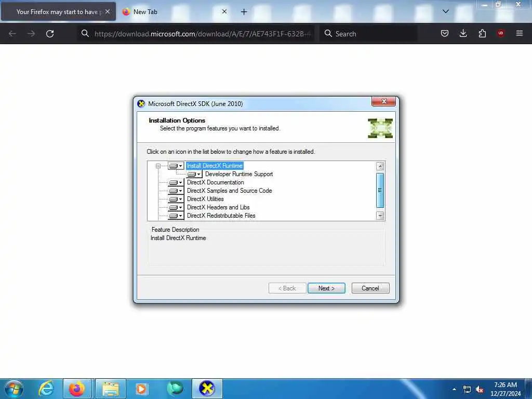532x399 pixels.
Task: Open the list all tabs chevron
Action: (446, 11)
